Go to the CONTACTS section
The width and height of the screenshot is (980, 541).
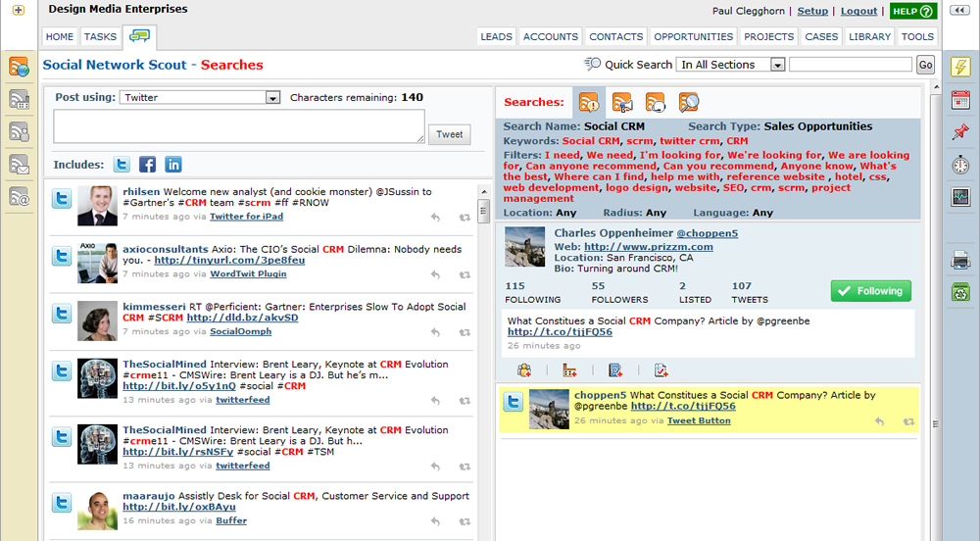point(615,37)
